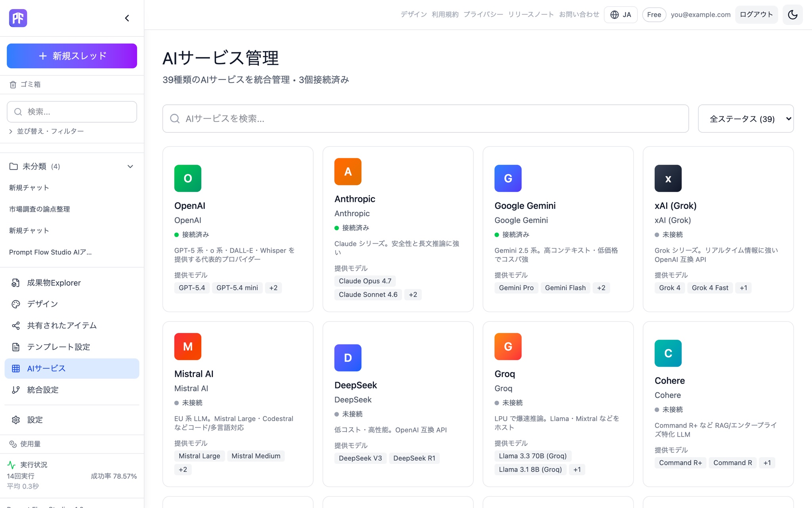Open the 全ステータス (39) status dropdown
The height and width of the screenshot is (508, 812).
click(x=746, y=119)
